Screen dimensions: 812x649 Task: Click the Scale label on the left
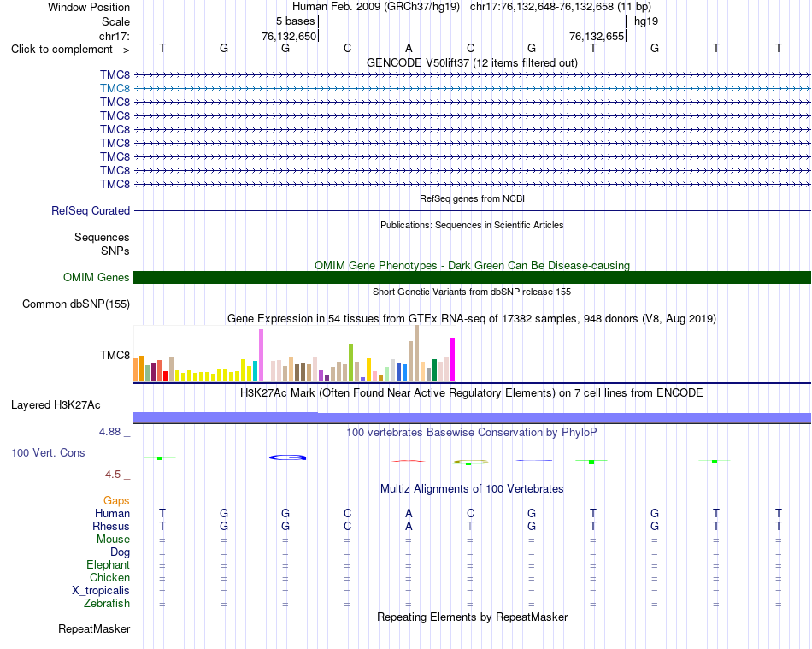click(115, 21)
